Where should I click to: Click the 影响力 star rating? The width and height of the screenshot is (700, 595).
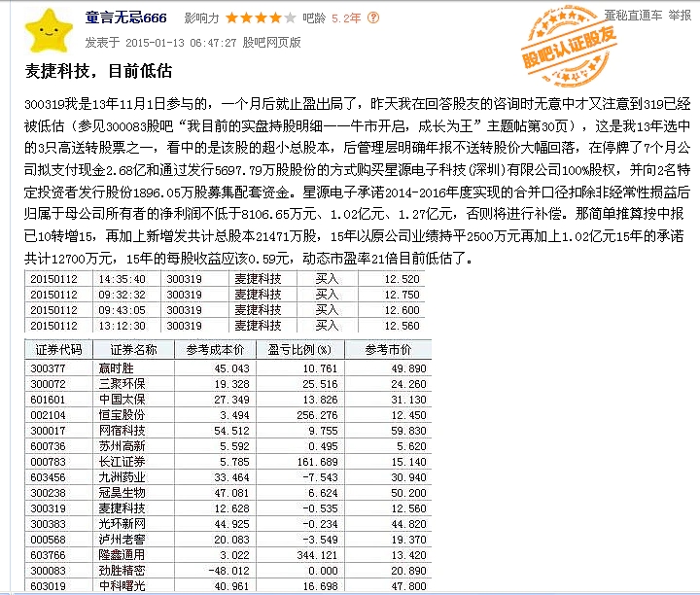[x=261, y=17]
